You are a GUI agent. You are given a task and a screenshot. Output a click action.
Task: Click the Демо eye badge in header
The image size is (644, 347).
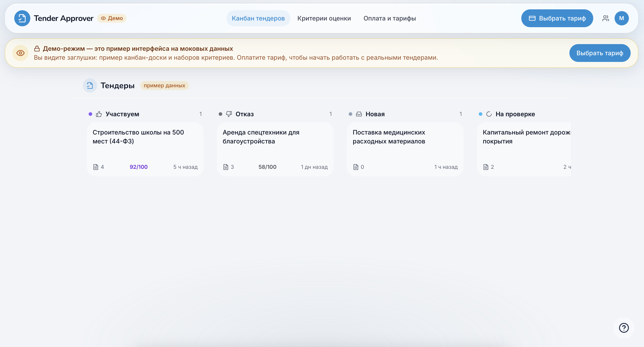tap(112, 18)
